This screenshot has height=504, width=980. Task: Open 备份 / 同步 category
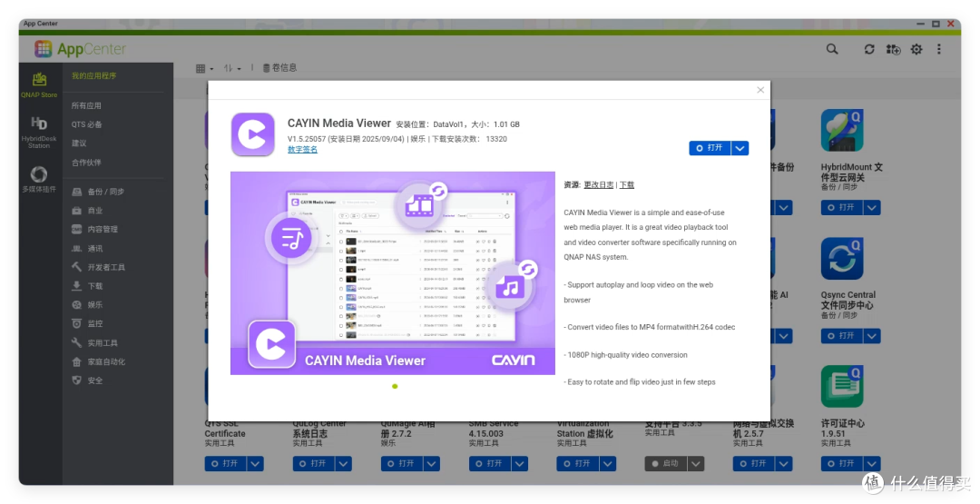point(97,192)
